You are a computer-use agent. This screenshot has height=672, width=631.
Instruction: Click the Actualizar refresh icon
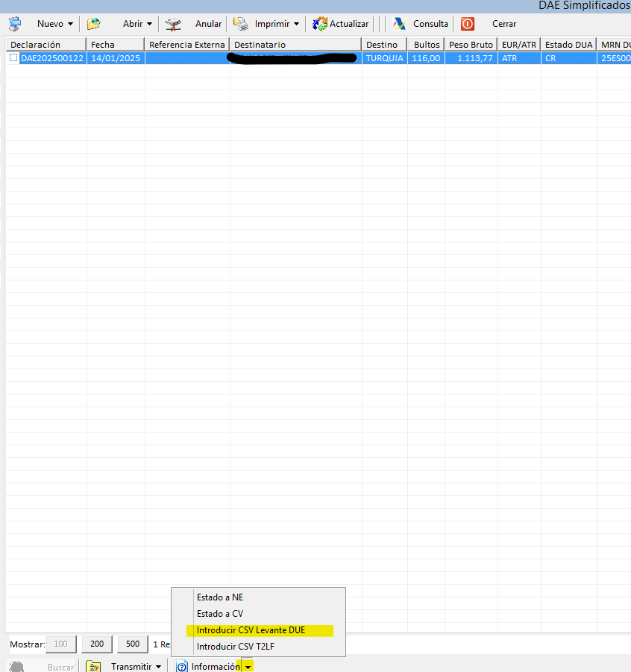(320, 24)
